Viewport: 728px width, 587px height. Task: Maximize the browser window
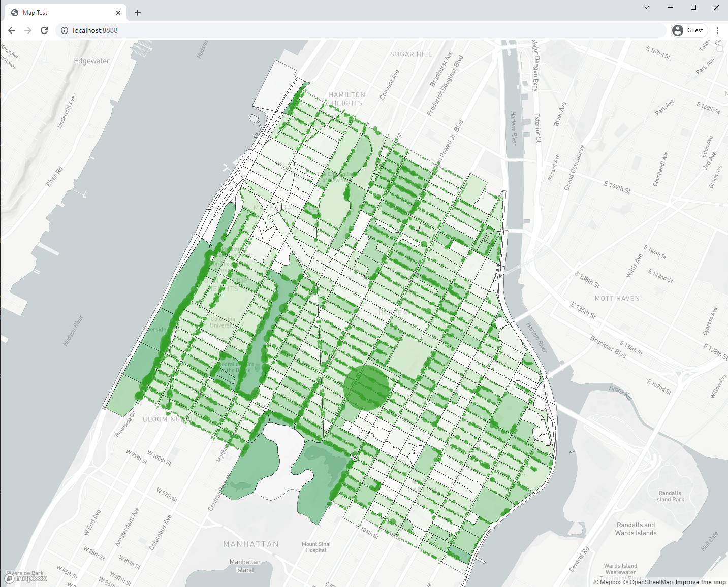(x=693, y=7)
